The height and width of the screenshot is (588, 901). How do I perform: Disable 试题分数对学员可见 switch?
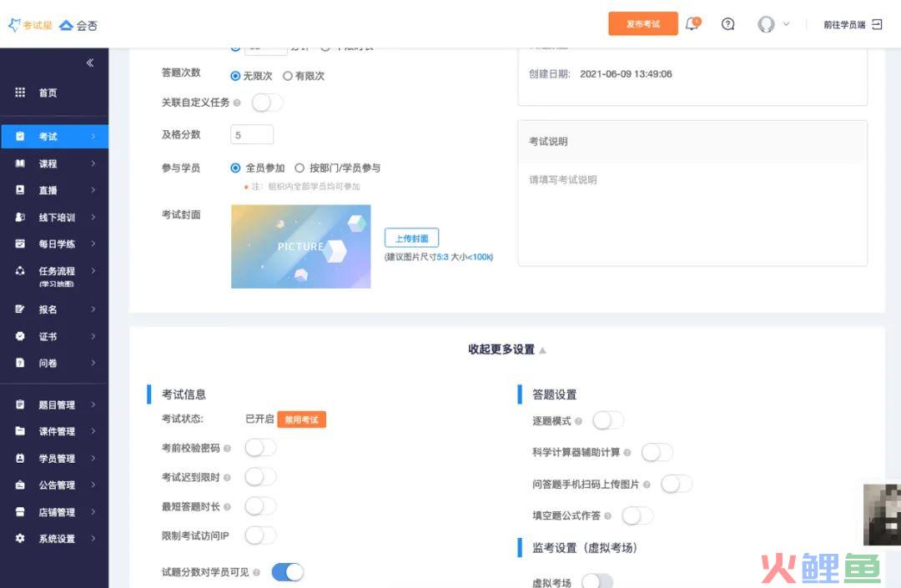click(287, 572)
